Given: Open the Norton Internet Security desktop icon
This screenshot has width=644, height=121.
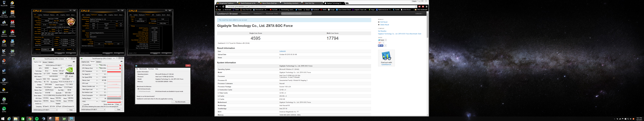Looking at the screenshot, I should 12,4.
